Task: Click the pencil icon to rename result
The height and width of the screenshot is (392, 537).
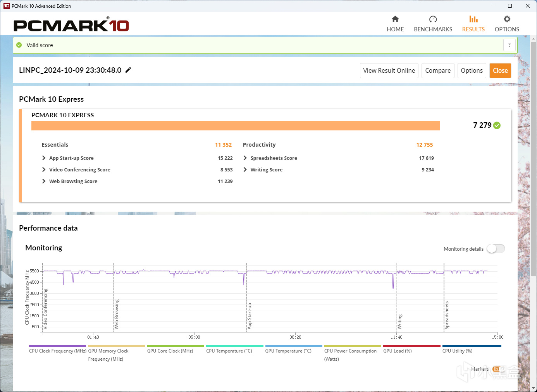Action: click(128, 70)
